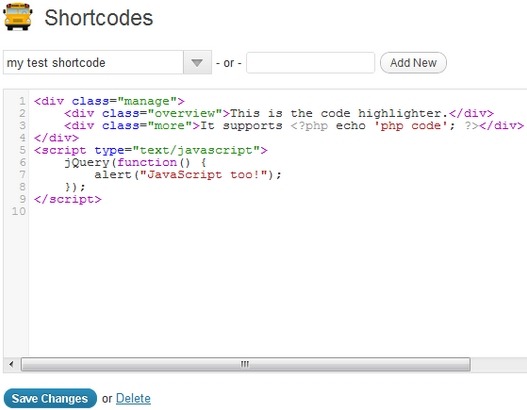Click the horizontal scrollbar thumb

click(245, 364)
